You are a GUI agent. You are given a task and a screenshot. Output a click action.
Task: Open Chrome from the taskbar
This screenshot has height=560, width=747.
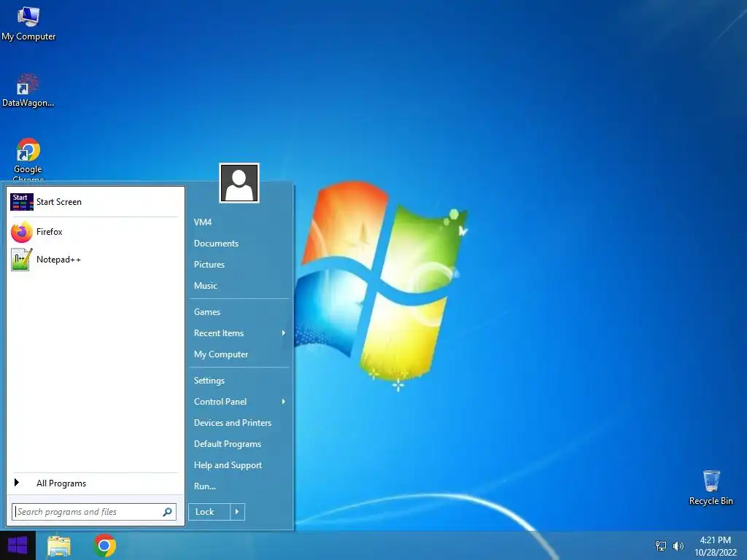[x=105, y=545]
